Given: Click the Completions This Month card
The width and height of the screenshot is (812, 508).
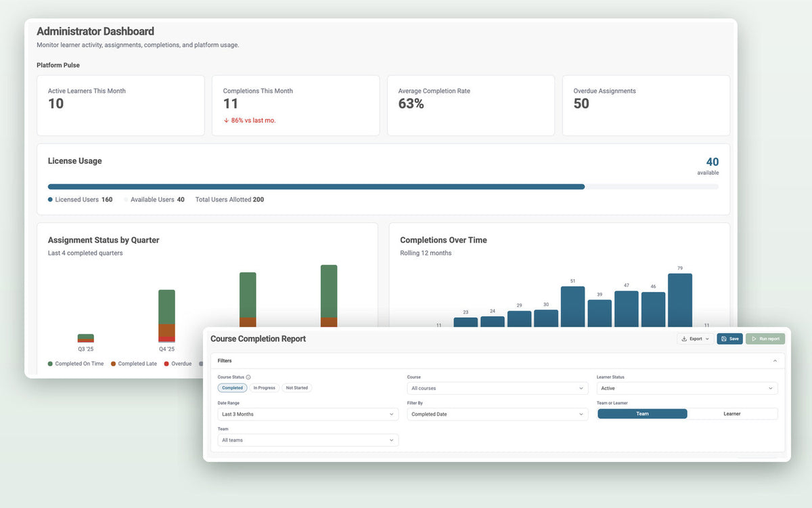Looking at the screenshot, I should 296,106.
